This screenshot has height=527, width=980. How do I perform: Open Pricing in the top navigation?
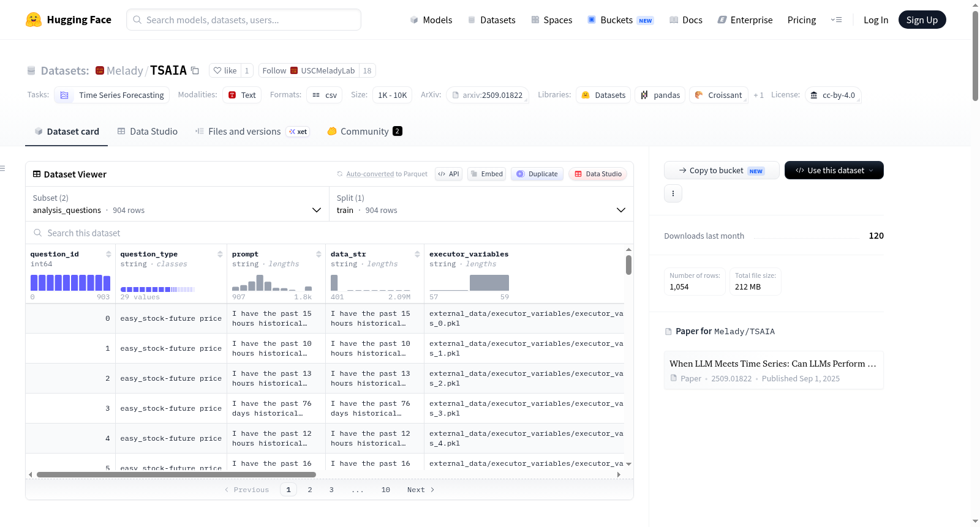[802, 20]
